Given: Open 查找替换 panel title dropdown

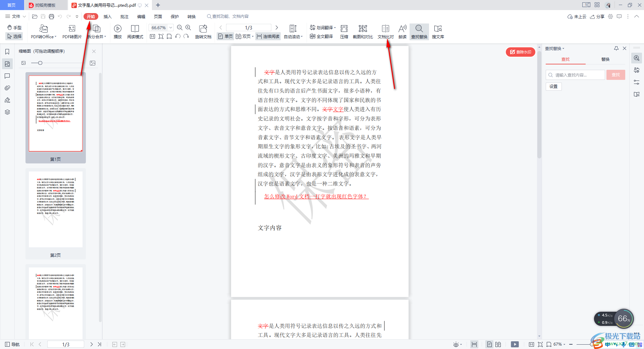Looking at the screenshot, I should (x=555, y=49).
